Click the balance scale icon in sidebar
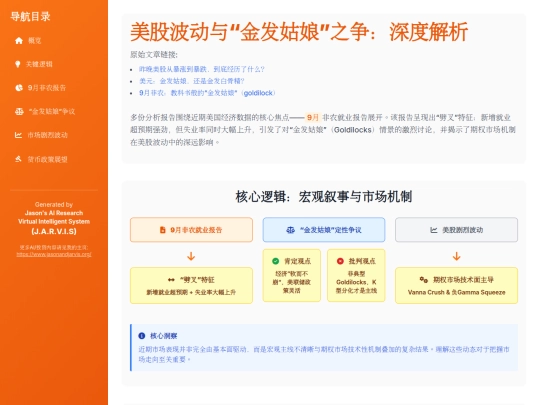This screenshot has width=540, height=405. [19, 111]
